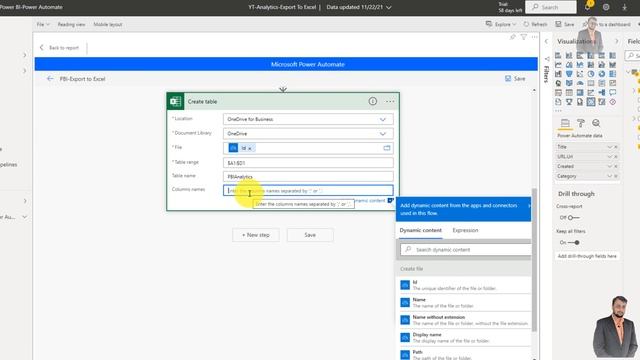Click the filter icon above the visual

pyautogui.click(x=524, y=37)
